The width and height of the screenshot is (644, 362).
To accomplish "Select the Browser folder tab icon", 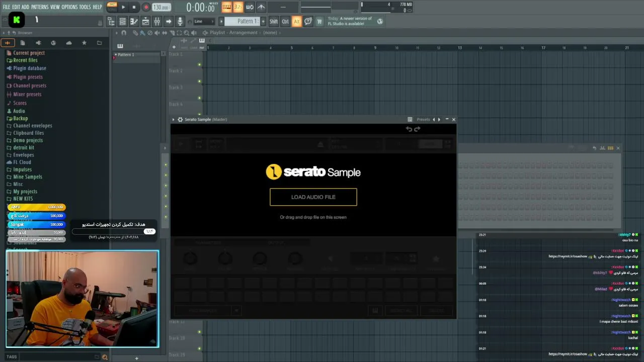I will (99, 43).
